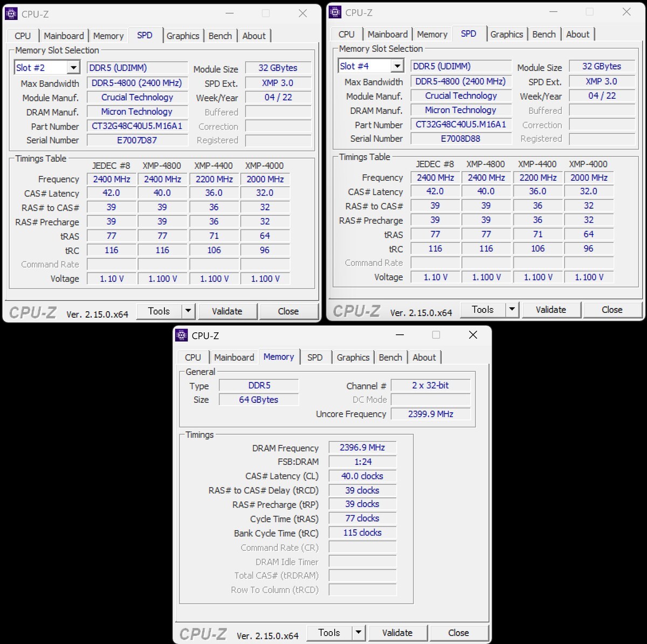
Task: Click Tools button in Slot #2 window
Action: click(x=159, y=311)
